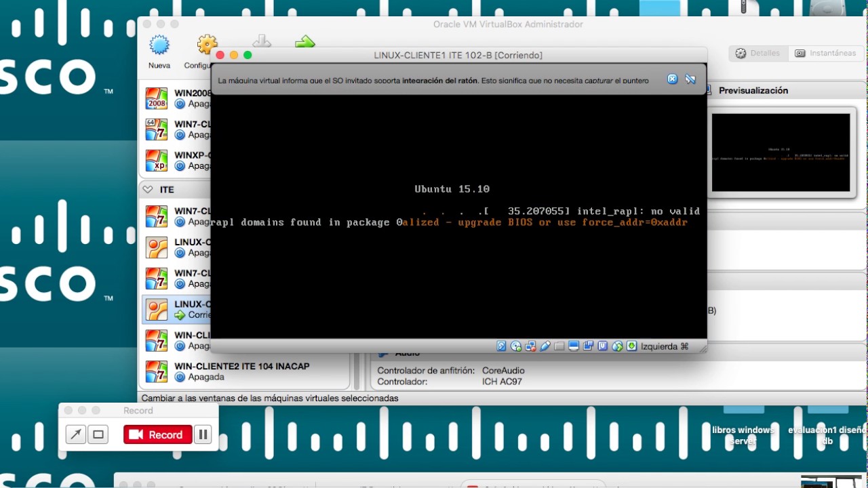
Task: Click the Nueva toolbar button in VirtualBox
Action: (x=159, y=53)
